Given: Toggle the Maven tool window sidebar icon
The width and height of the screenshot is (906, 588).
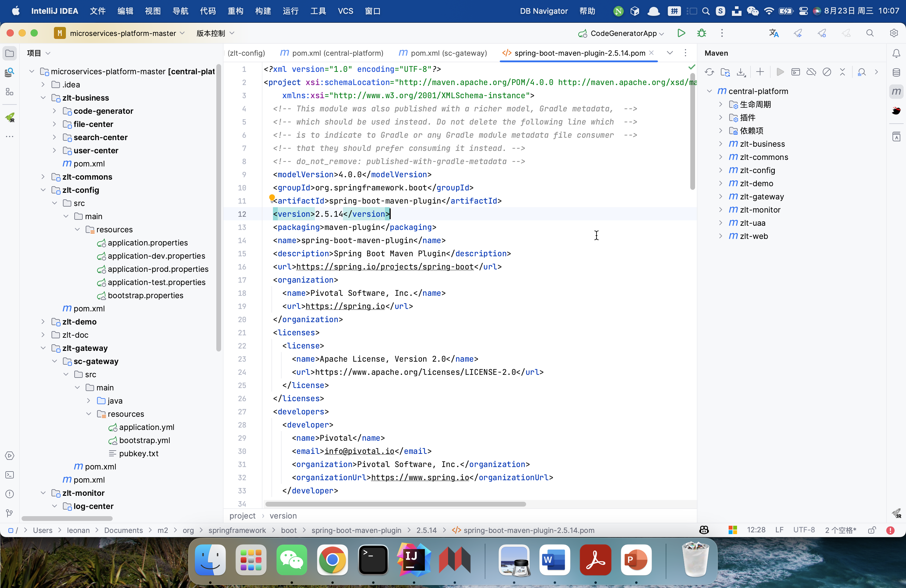Looking at the screenshot, I should (896, 91).
